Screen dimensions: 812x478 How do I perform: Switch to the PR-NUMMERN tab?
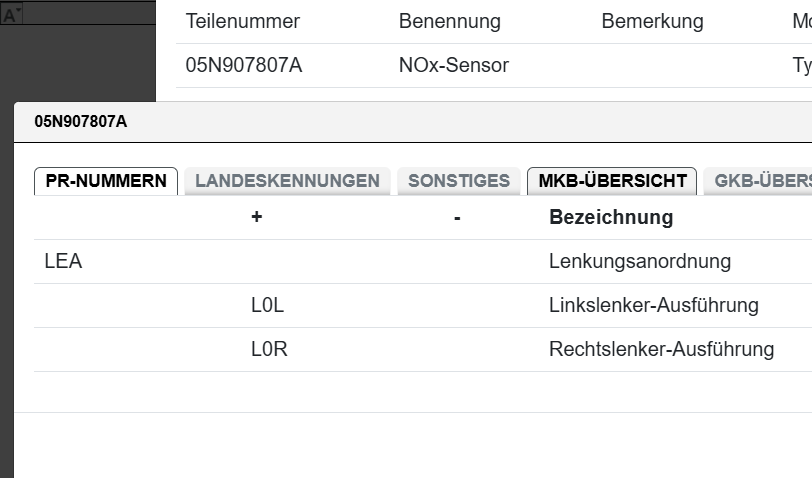tap(106, 181)
